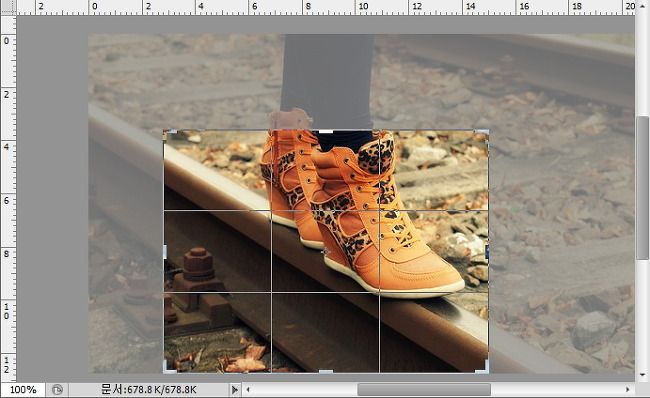Image resolution: width=650 pixels, height=398 pixels.
Task: Grab the bottom-middle crop edge handle
Action: click(x=326, y=371)
